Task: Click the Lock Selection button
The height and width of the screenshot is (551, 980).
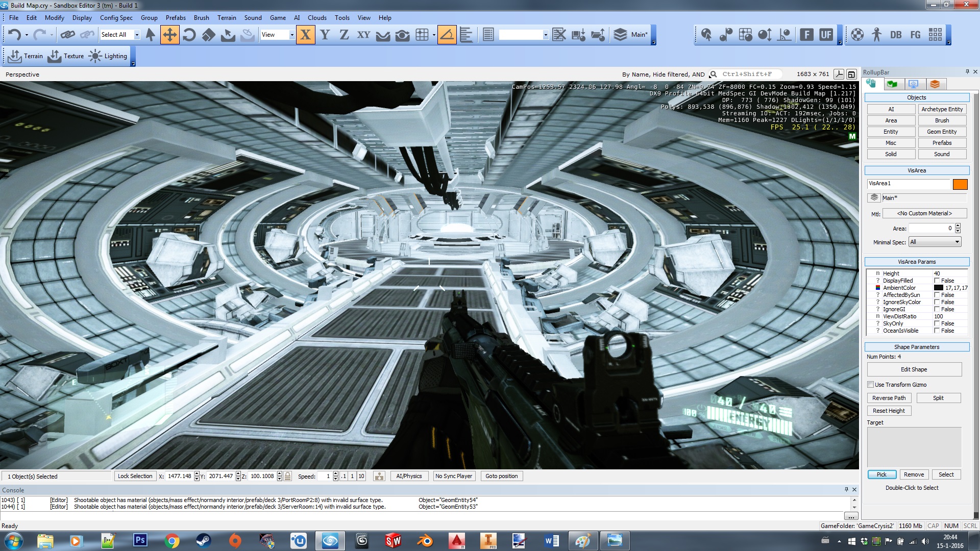Action: (x=135, y=476)
